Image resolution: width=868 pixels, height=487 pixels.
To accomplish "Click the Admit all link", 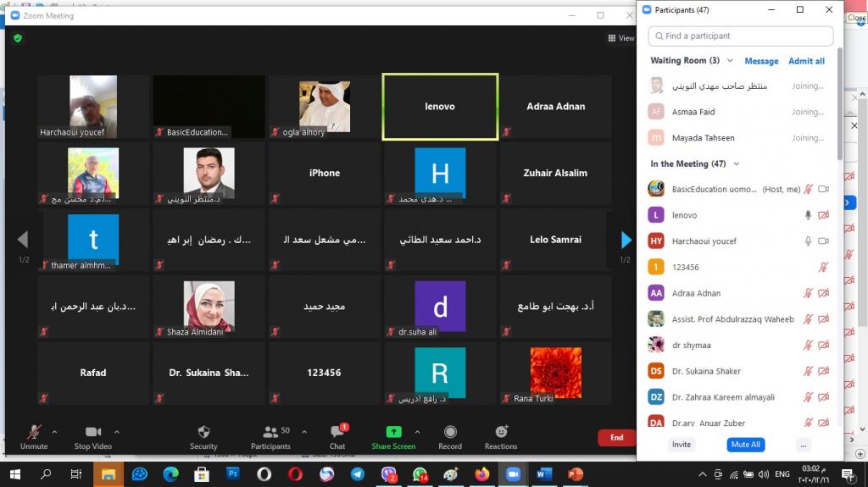I will tap(806, 61).
